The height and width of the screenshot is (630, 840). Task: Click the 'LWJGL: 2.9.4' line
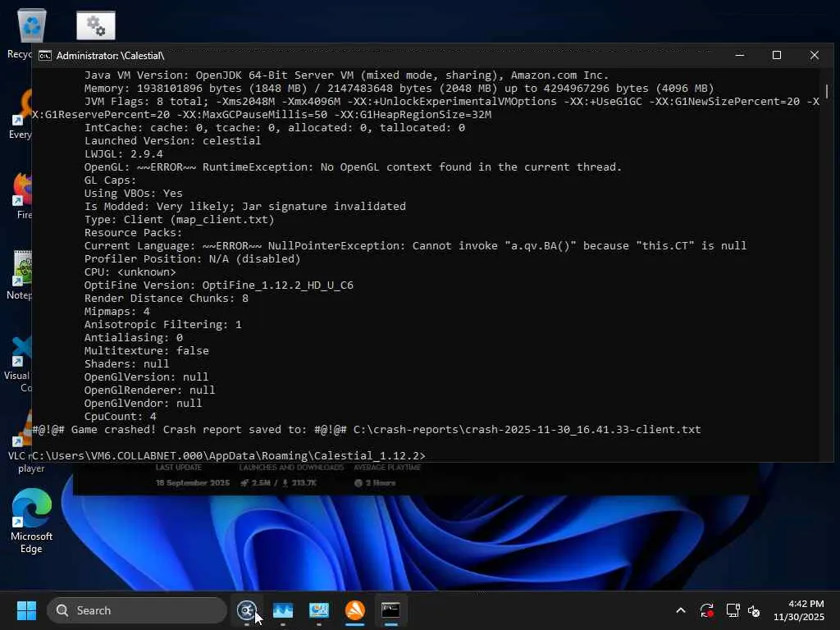[x=123, y=153]
